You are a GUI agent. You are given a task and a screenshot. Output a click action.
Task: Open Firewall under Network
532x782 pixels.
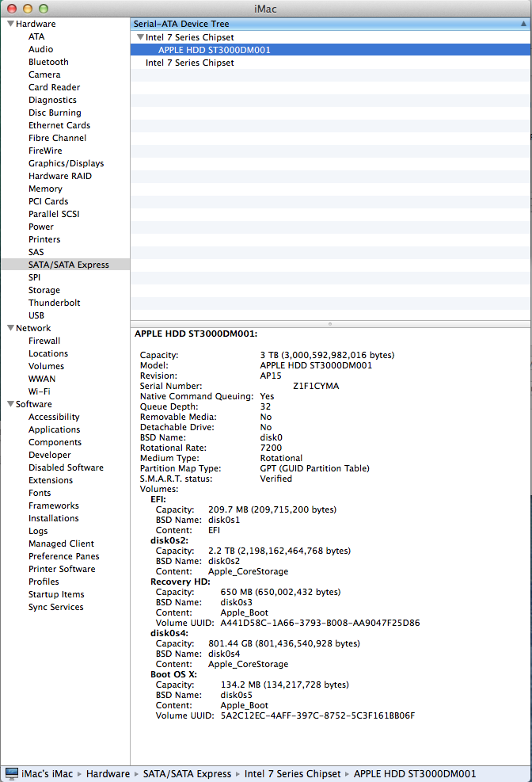pos(44,341)
